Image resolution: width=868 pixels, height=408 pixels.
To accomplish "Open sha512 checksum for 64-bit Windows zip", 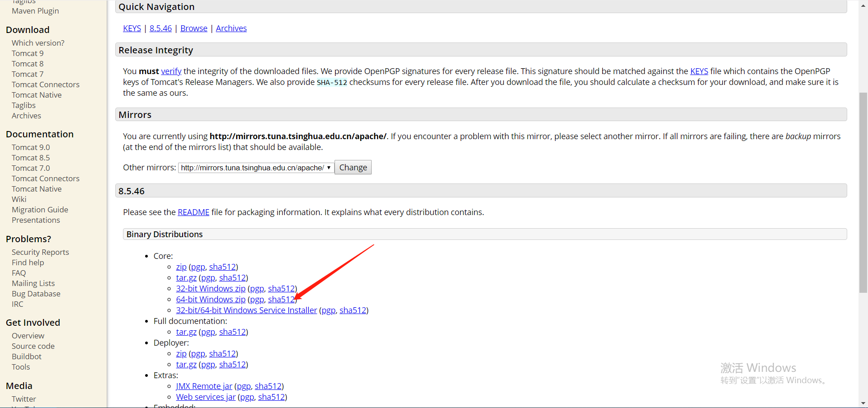I will click(x=281, y=300).
